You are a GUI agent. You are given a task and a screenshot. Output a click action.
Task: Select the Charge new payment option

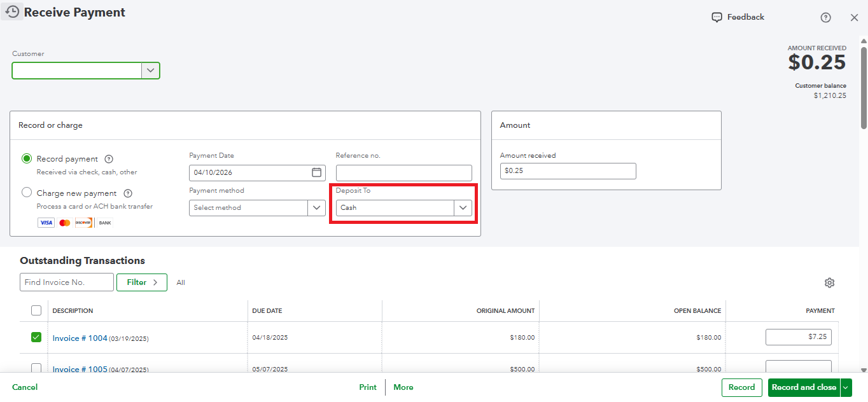(27, 193)
